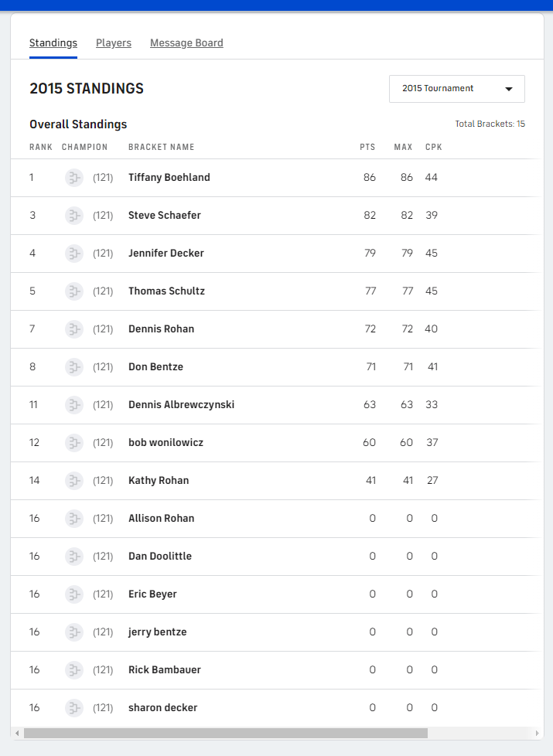
Task: Select the Standings tab
Action: [53, 43]
